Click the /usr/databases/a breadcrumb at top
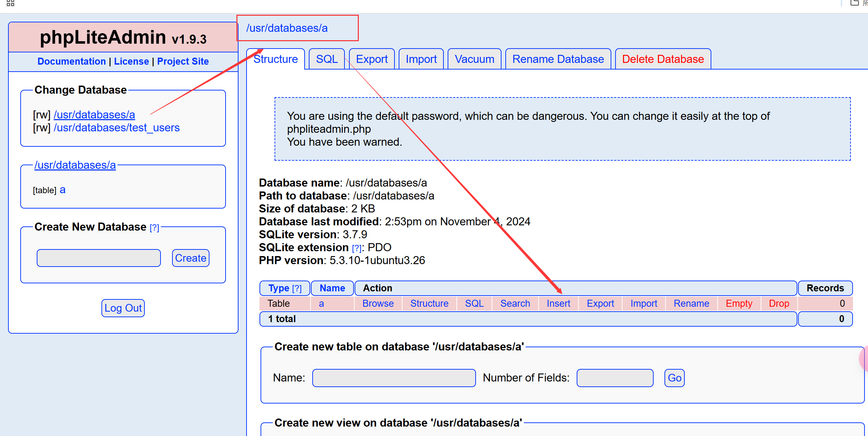 [287, 28]
